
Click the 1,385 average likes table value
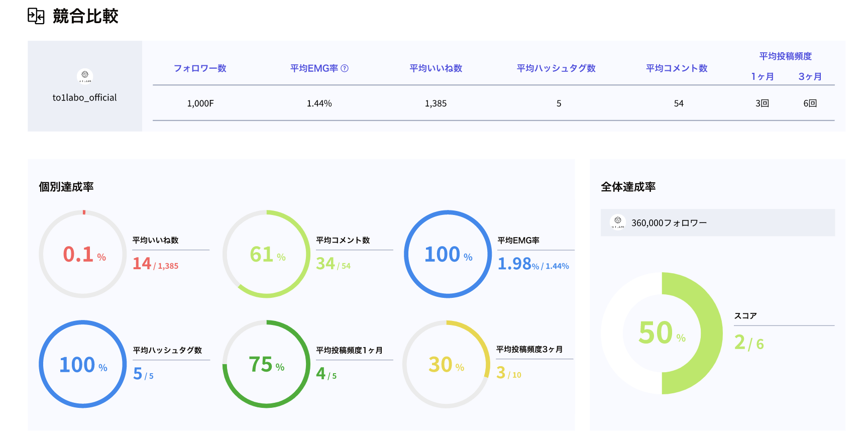436,103
